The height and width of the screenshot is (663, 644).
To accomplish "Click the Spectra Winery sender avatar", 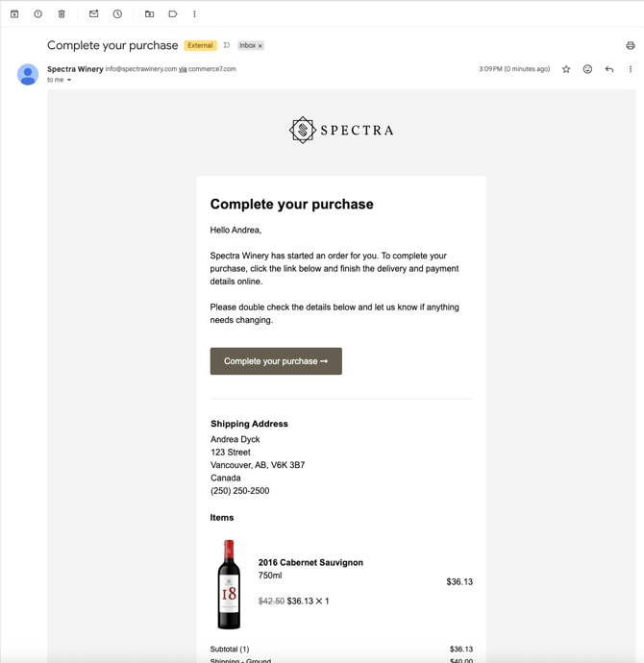I will [28, 74].
